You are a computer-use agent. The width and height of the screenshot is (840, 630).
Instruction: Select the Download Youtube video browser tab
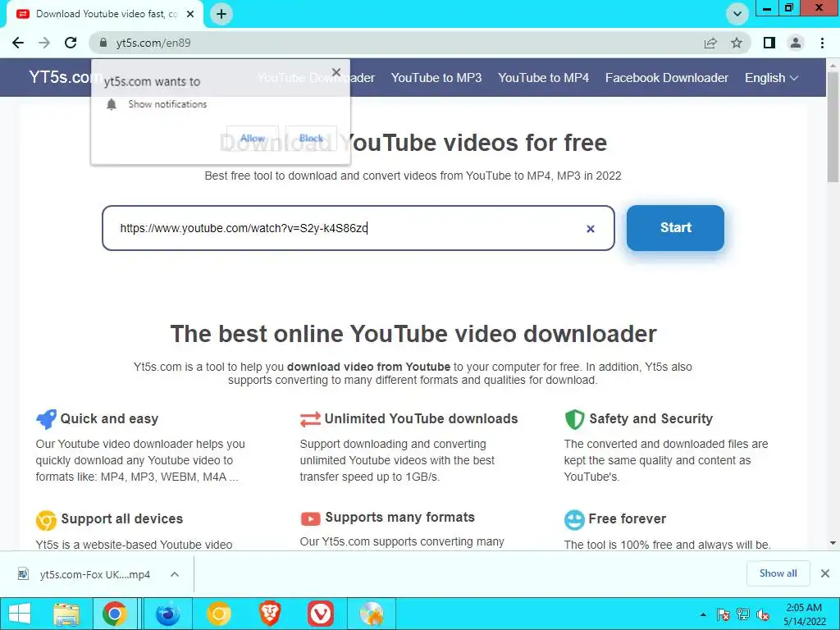pyautogui.click(x=106, y=14)
